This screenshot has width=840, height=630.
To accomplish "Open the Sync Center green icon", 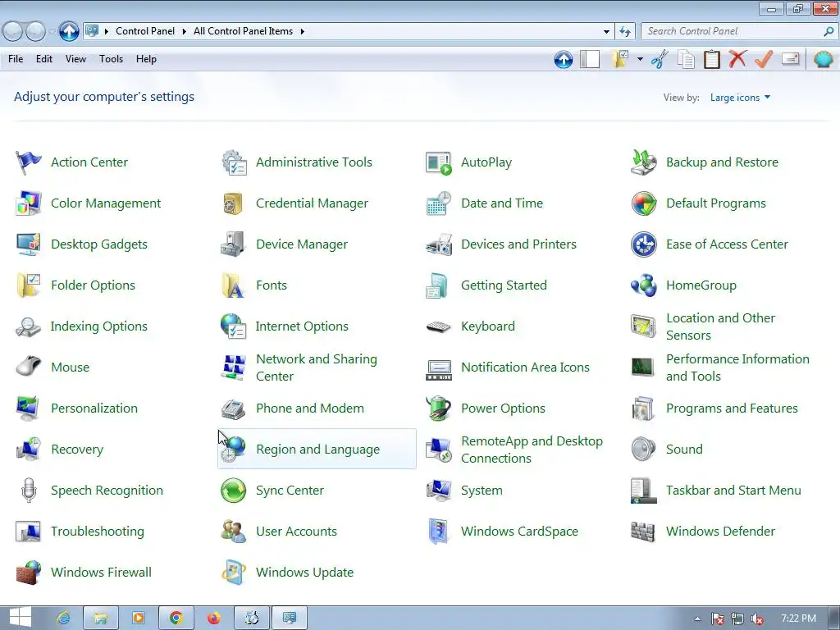I will 234,491.
